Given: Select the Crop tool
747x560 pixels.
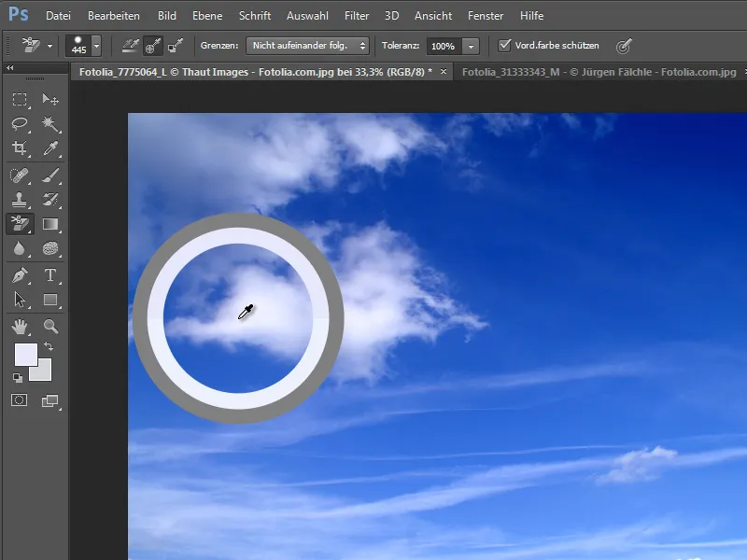Looking at the screenshot, I should point(20,148).
